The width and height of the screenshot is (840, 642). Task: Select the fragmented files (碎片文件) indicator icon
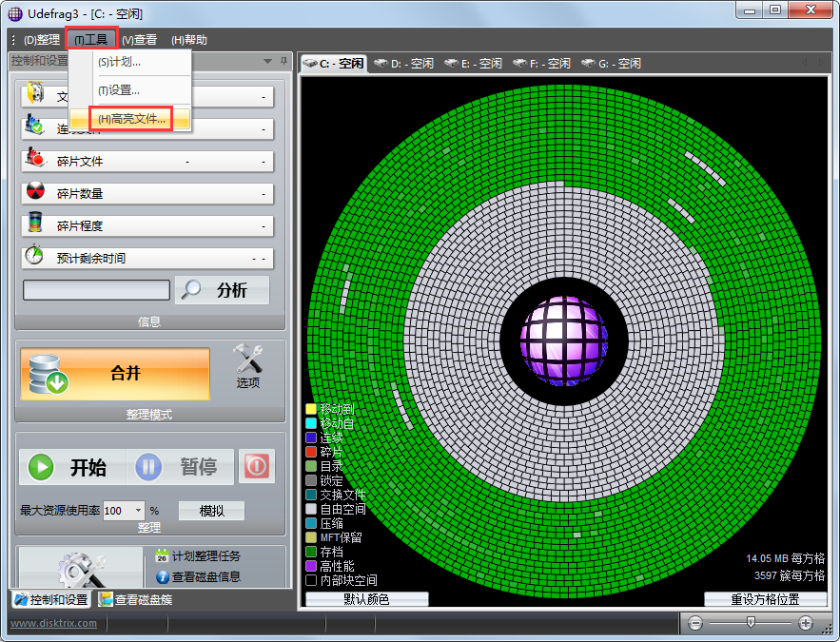tap(33, 161)
